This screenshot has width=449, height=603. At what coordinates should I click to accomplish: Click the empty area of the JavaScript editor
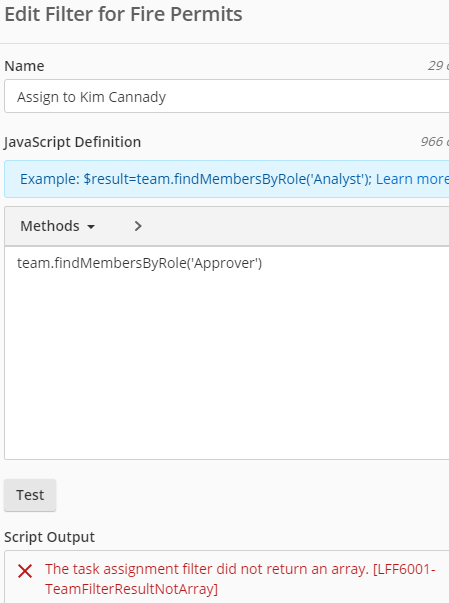tap(227, 365)
